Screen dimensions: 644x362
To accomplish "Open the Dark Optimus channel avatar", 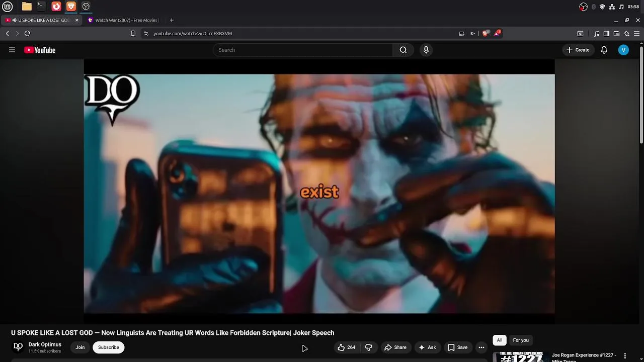I will (x=18, y=347).
